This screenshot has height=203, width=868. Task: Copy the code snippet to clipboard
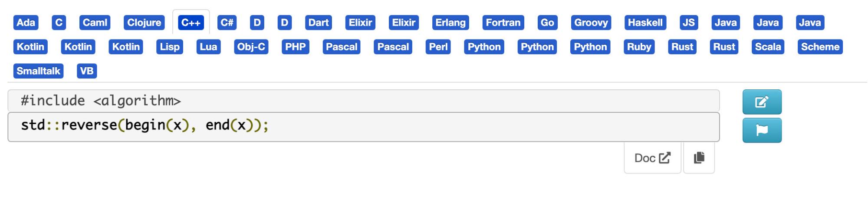(x=699, y=158)
